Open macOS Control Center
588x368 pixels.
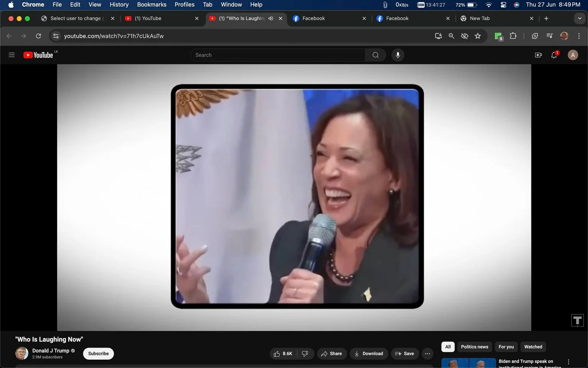503,5
